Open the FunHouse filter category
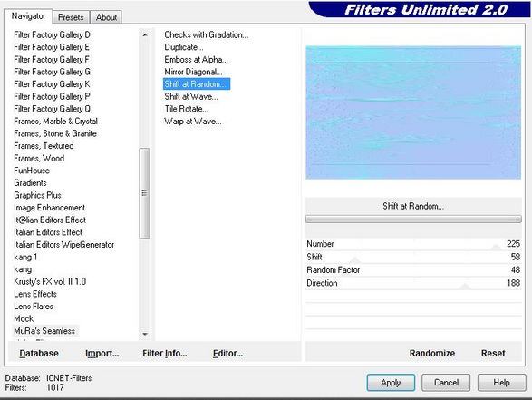Screen dimensions: 532x400 (x=32, y=171)
